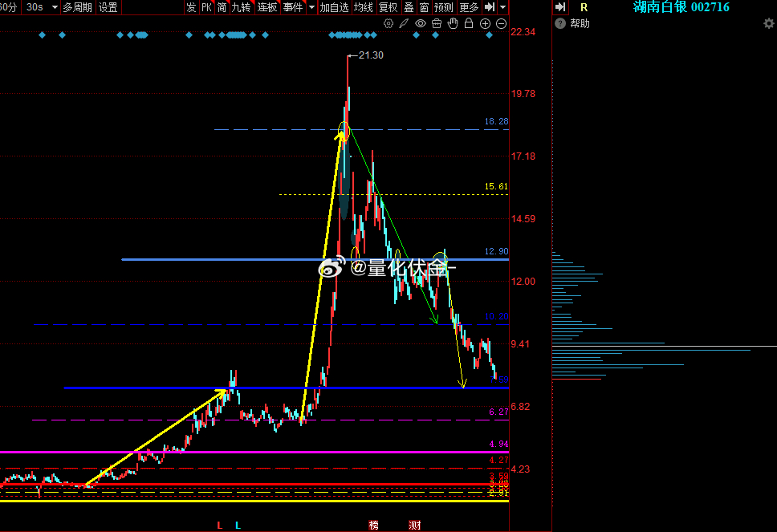Open the 更多 more menu
Image resolution: width=777 pixels, height=532 pixels.
click(x=470, y=7)
